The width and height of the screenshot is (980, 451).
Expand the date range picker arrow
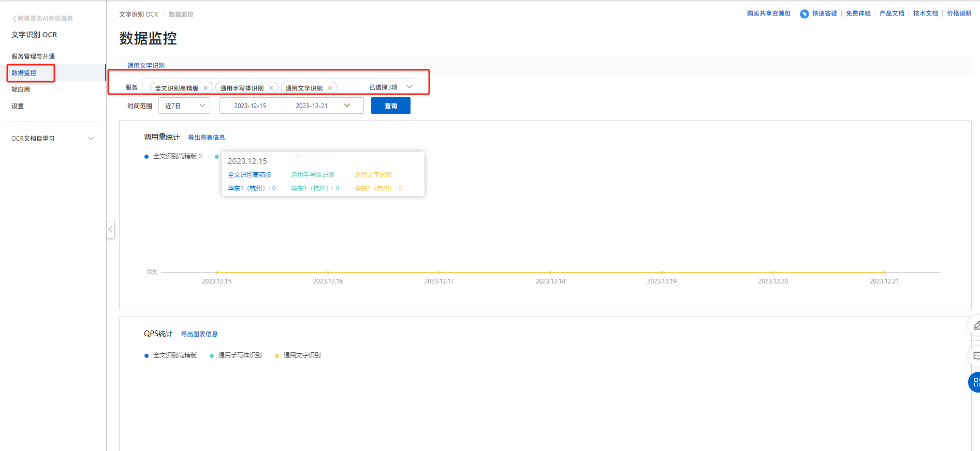click(347, 106)
